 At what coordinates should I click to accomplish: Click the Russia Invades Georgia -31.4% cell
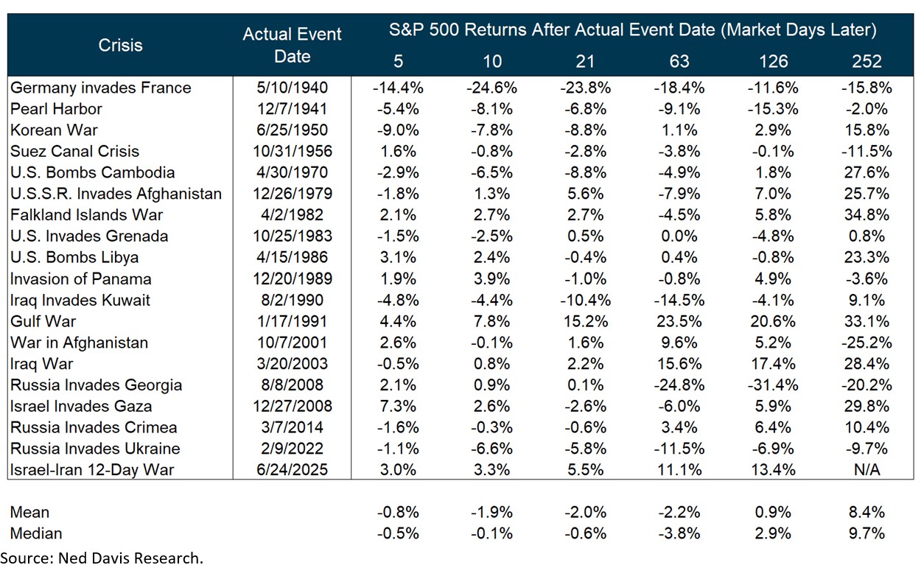(x=771, y=385)
